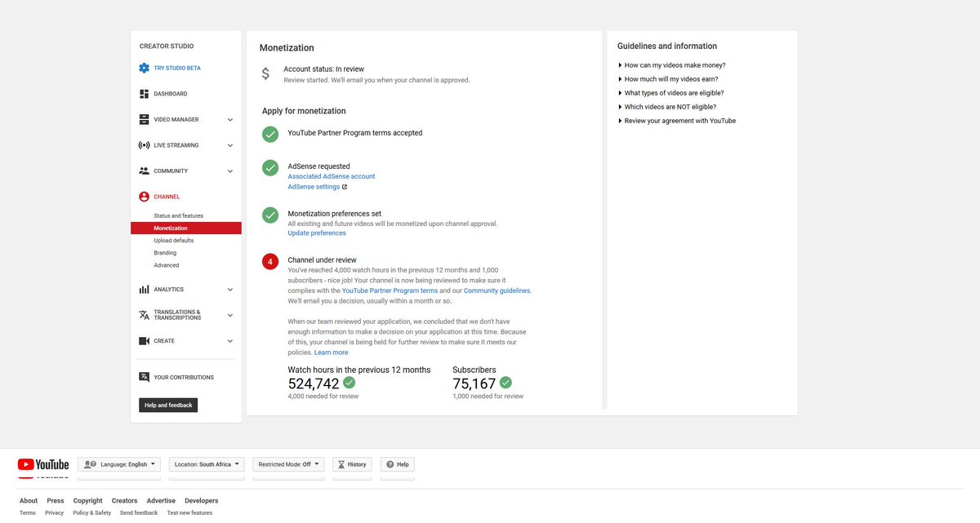Click the Send feedback footer link
This screenshot has width=980, height=523.
point(139,513)
